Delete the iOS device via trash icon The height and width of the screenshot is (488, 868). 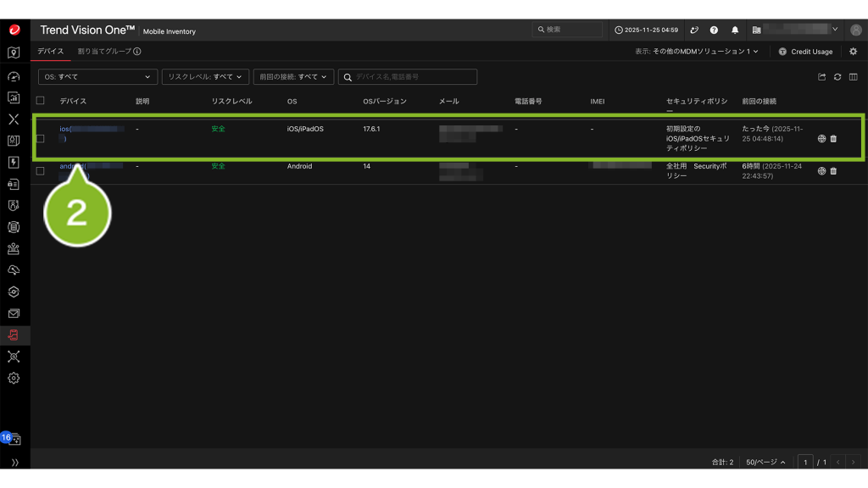(833, 139)
